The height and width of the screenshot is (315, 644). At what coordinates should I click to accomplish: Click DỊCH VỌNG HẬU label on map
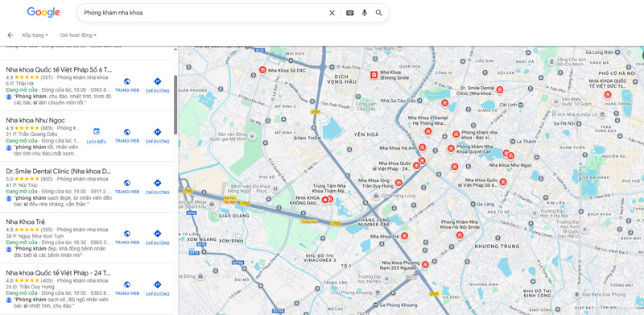[341, 80]
